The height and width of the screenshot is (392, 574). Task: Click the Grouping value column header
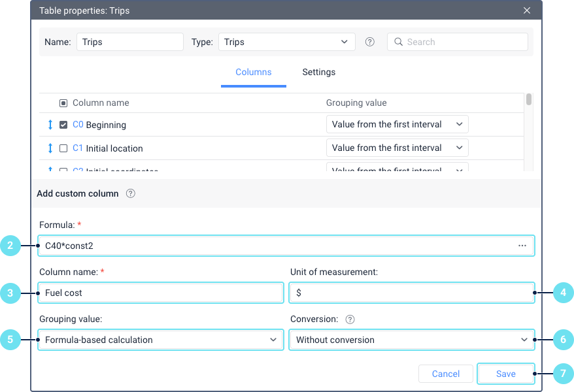pyautogui.click(x=356, y=103)
